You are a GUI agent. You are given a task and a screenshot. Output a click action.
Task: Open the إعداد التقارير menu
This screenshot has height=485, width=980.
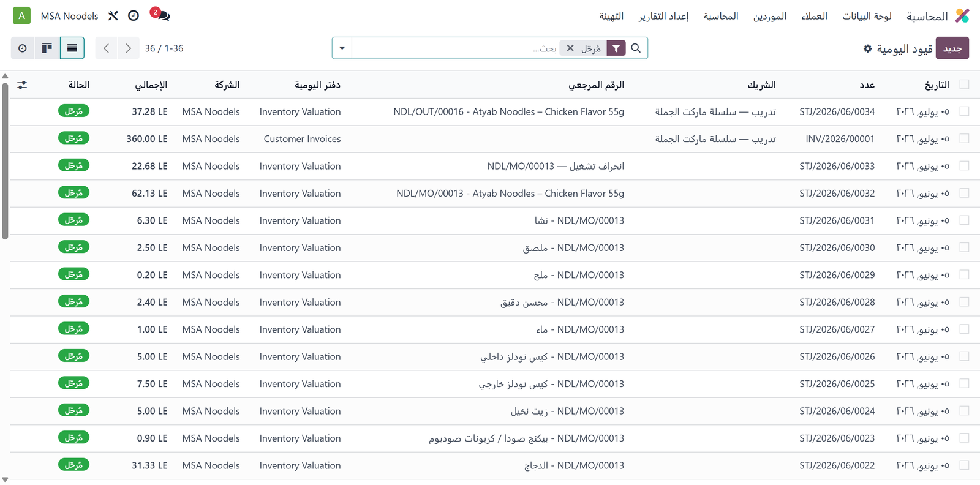pos(663,16)
